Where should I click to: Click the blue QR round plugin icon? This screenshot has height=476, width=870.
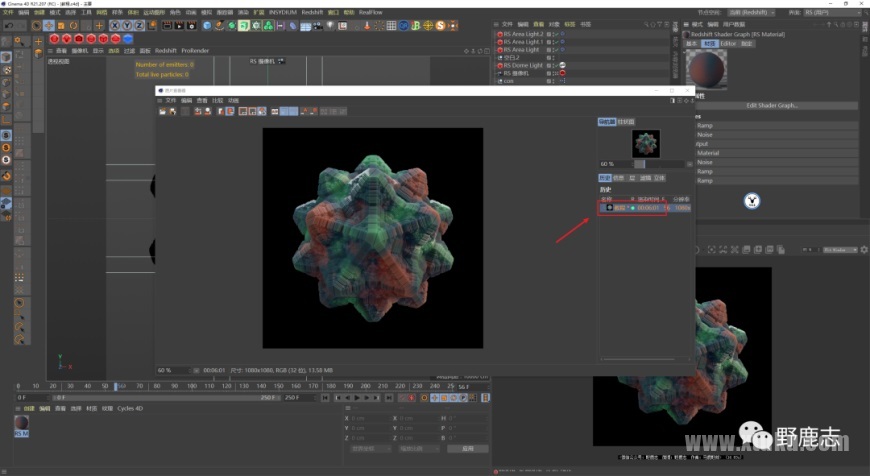pyautogui.click(x=403, y=26)
